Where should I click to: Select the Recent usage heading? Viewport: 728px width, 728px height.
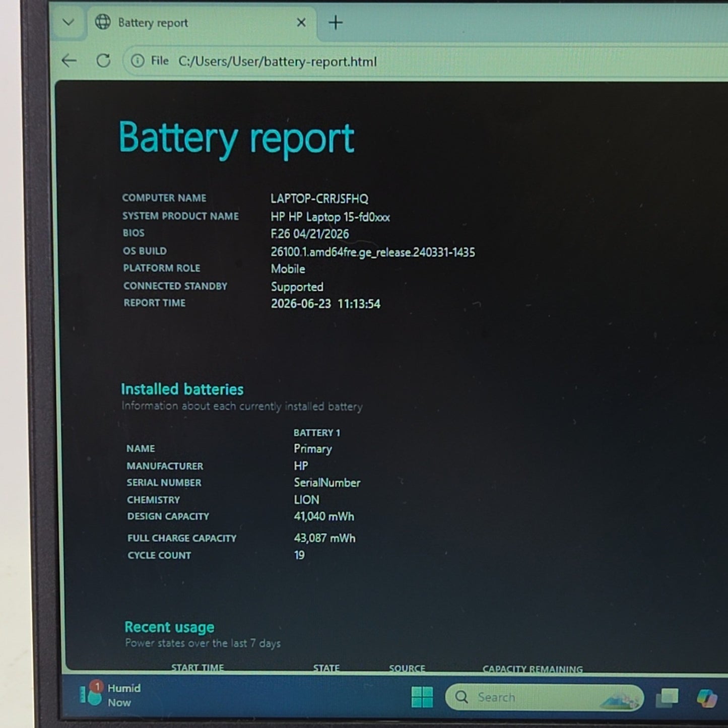[x=169, y=627]
